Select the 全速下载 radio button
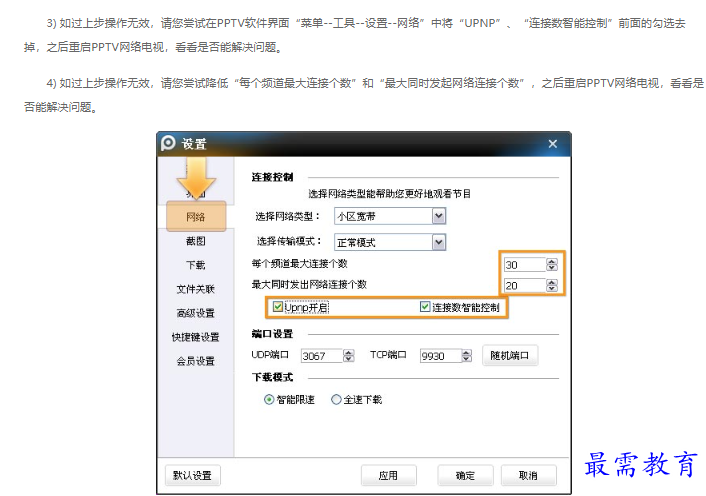 336,400
